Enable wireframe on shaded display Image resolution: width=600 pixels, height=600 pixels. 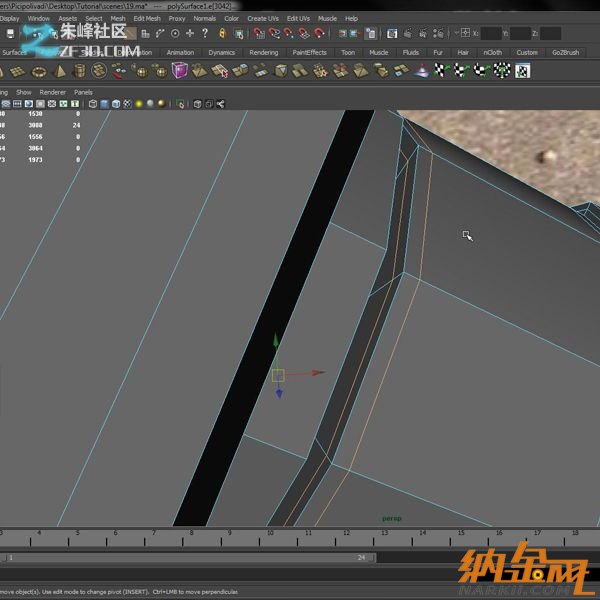116,104
